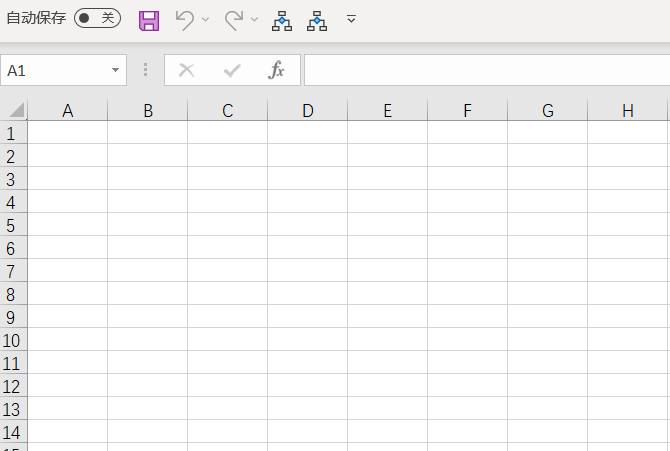Select column B header
This screenshot has height=451, width=670.
click(147, 111)
